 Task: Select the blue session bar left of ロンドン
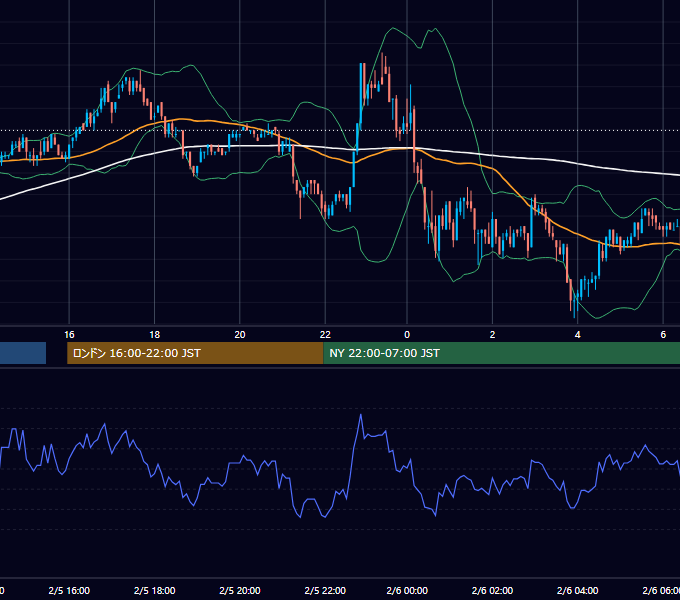[23, 353]
